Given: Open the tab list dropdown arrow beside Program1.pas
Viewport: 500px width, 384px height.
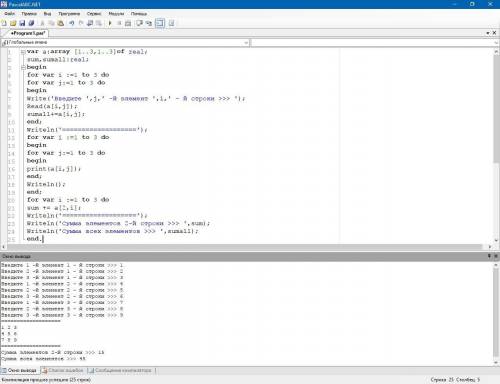Looking at the screenshot, I should tap(488, 33).
